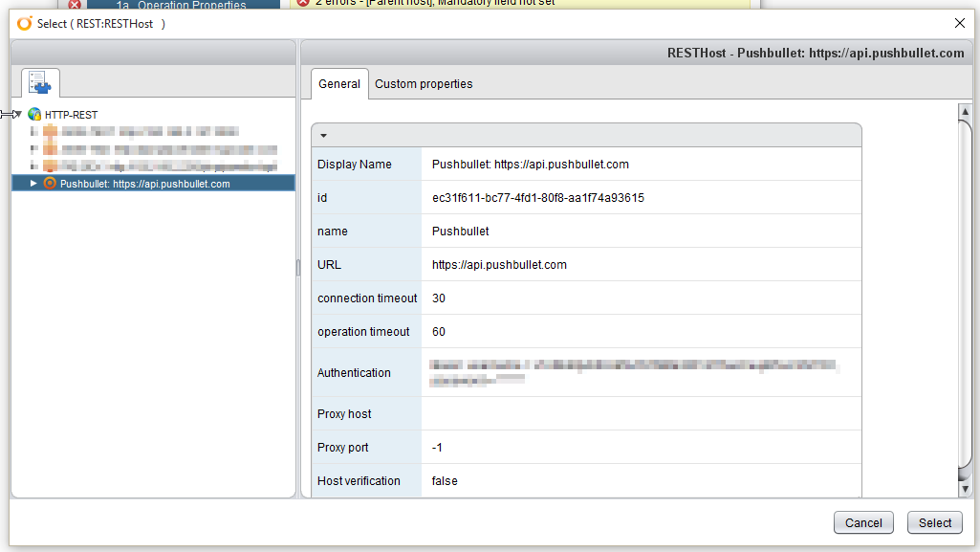Click the Proxy port value -1
Image resolution: width=980 pixels, height=552 pixels.
437,448
